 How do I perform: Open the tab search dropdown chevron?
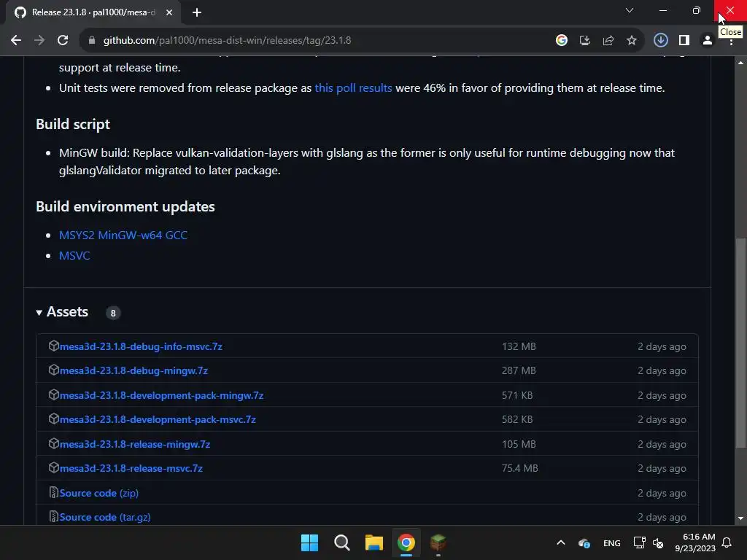click(x=630, y=10)
